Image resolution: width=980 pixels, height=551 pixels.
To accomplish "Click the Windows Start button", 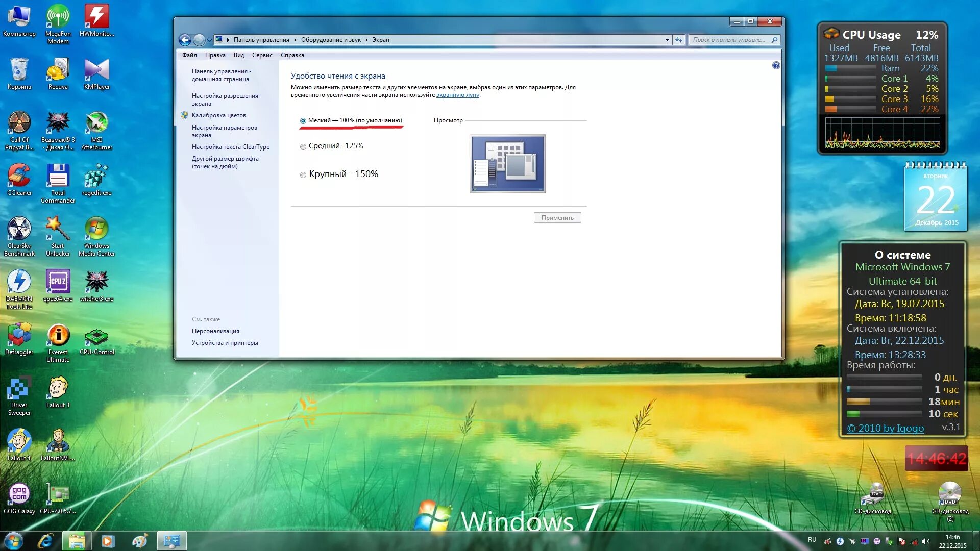I will pos(14,541).
